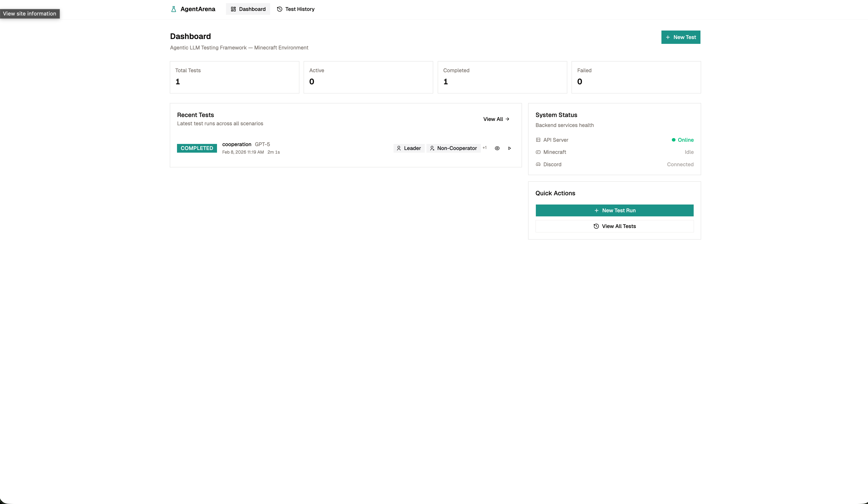Image resolution: width=868 pixels, height=504 pixels.
Task: Switch to Test History tab
Action: click(x=296, y=9)
